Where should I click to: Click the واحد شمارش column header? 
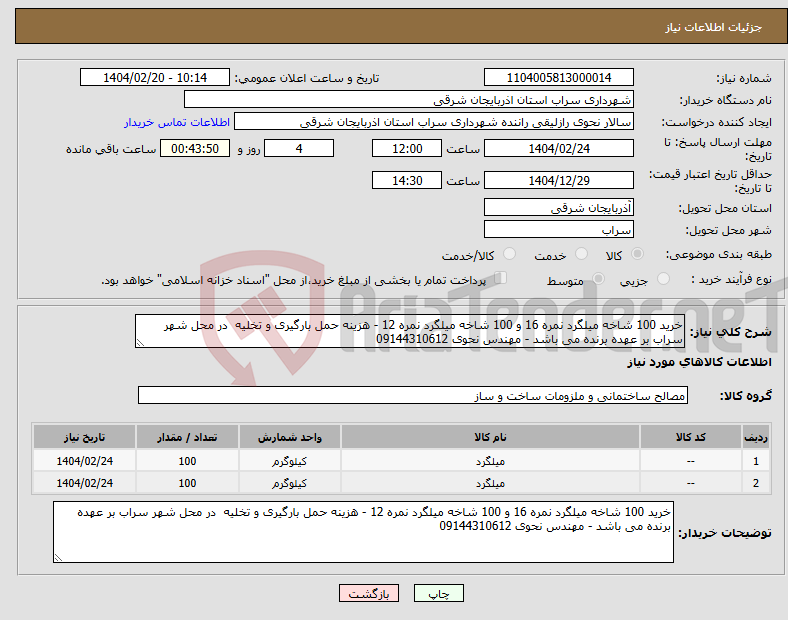point(289,437)
